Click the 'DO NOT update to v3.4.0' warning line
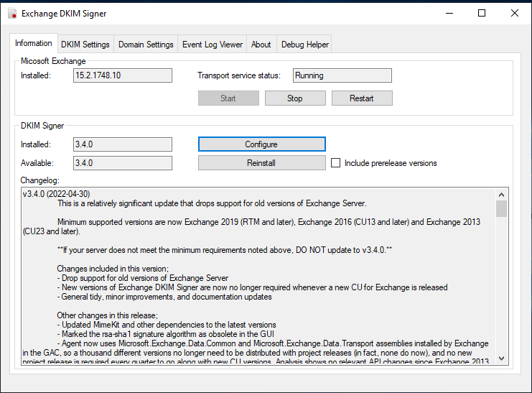 pos(225,250)
